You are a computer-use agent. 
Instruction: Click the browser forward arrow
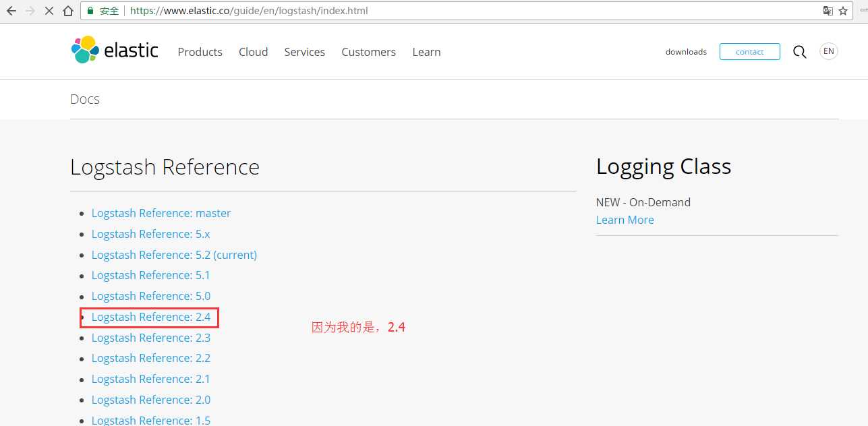(30, 11)
